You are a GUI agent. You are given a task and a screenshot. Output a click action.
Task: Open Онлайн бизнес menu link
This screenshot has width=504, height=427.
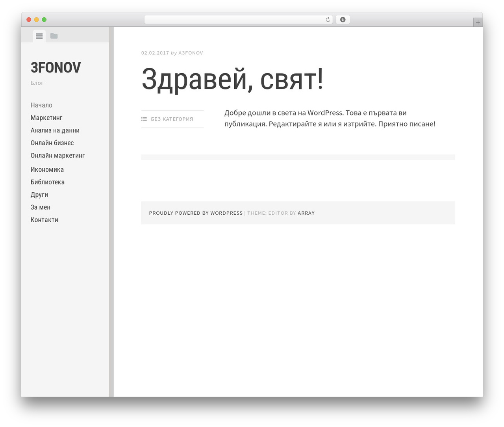pos(52,143)
